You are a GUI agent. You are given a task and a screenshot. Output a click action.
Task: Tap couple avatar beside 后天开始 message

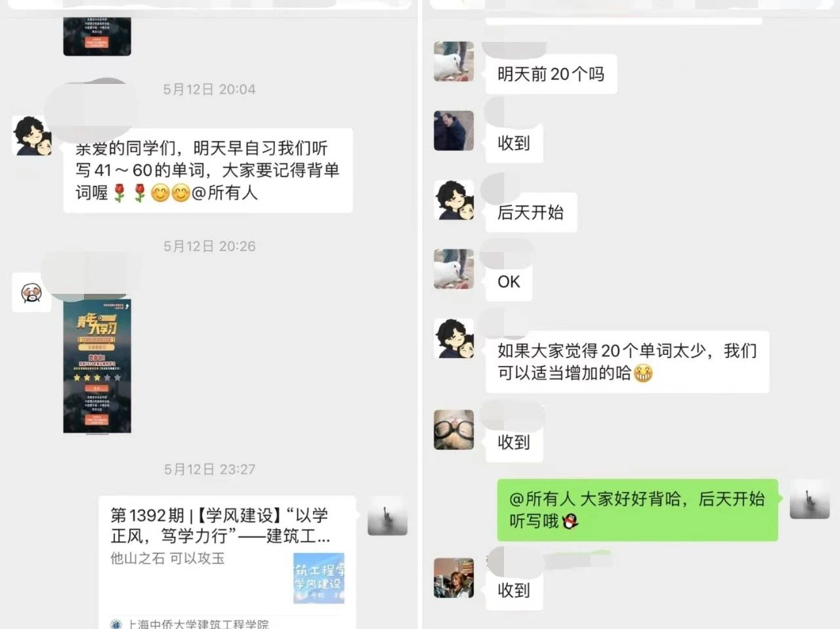[x=453, y=200]
